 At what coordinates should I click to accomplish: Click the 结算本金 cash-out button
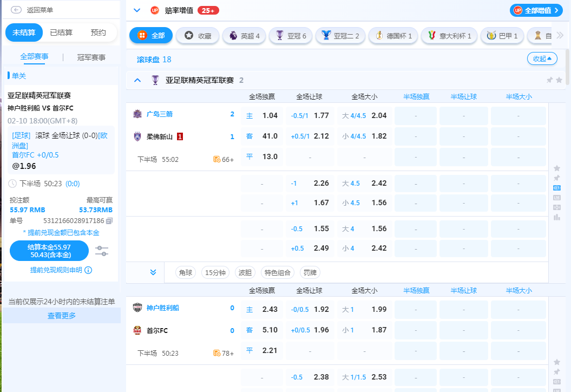[49, 251]
